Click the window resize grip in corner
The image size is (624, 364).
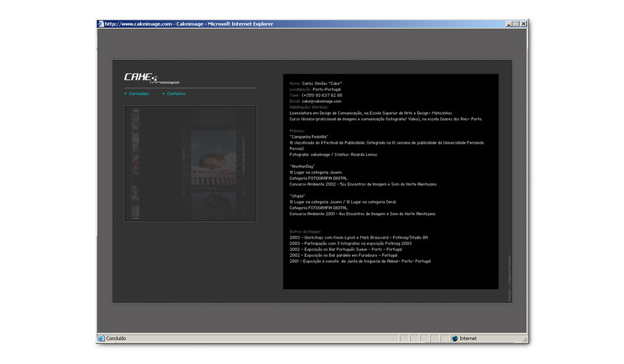[x=524, y=339]
